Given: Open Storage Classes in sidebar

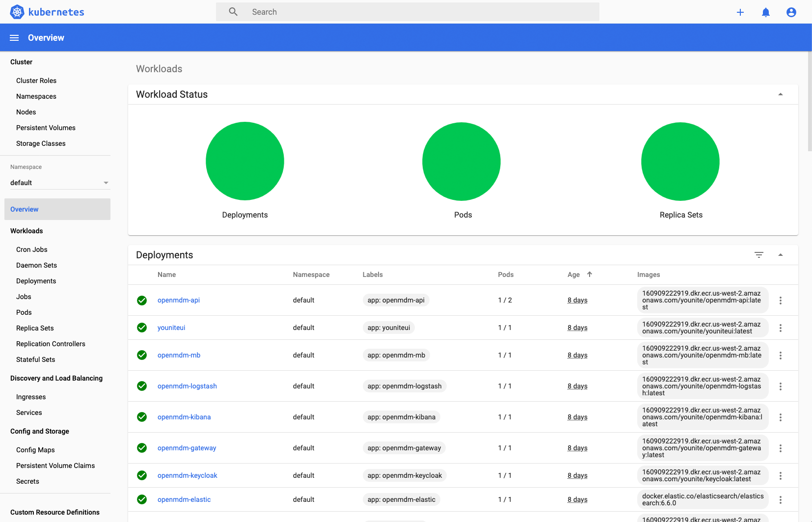Looking at the screenshot, I should click(41, 143).
